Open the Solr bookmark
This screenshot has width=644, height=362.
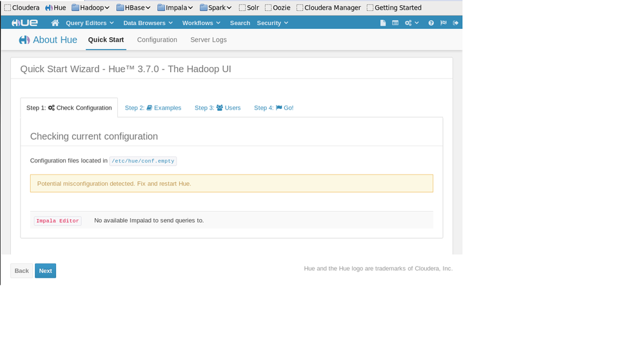click(x=249, y=7)
